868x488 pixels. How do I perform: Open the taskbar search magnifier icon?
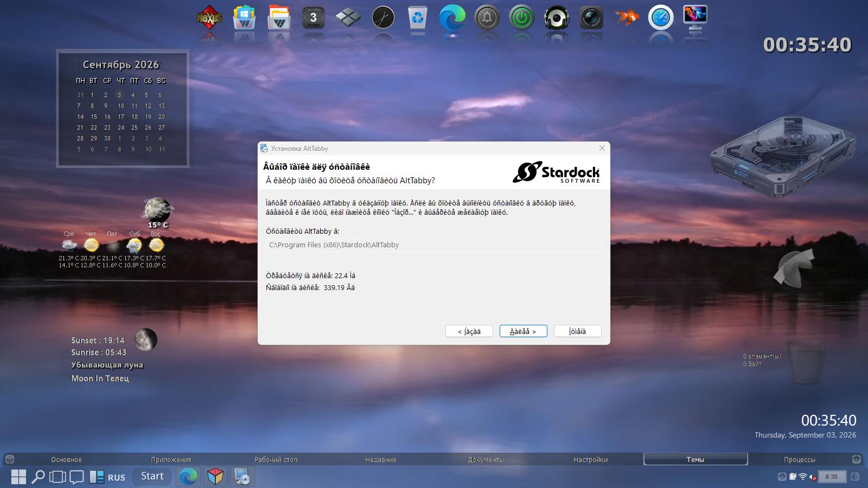[x=38, y=477]
